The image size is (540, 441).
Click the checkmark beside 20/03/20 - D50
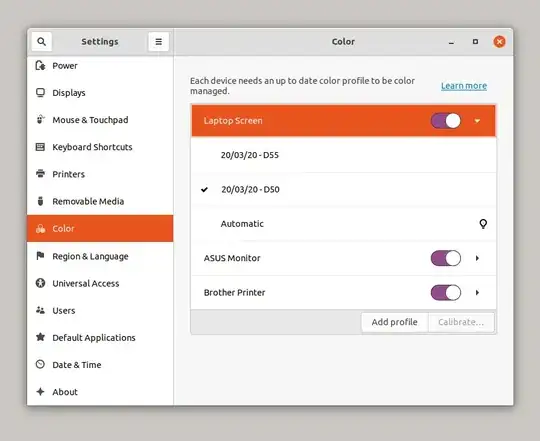pyautogui.click(x=205, y=189)
